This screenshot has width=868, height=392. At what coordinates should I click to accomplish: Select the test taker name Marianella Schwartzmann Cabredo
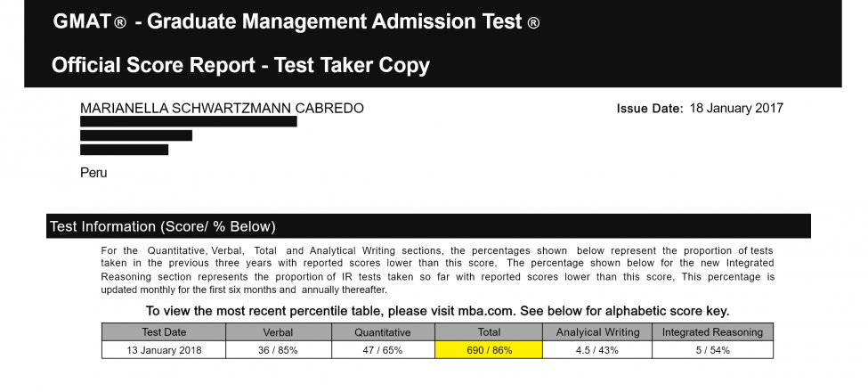222,109
